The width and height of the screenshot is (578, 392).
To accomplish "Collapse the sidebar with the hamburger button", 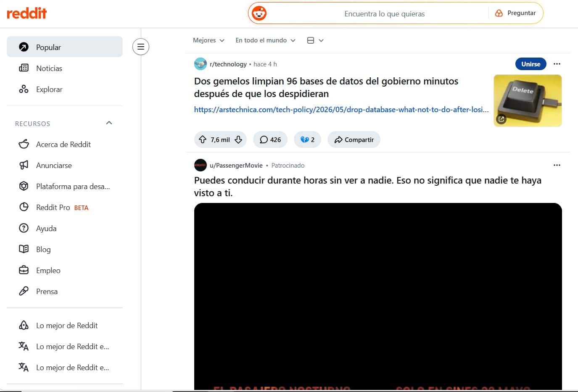I will click(x=141, y=47).
